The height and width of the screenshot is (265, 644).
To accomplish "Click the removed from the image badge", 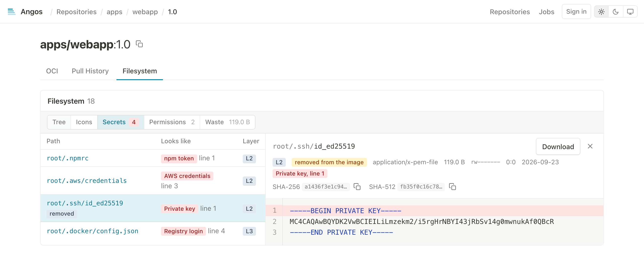I will tap(329, 162).
